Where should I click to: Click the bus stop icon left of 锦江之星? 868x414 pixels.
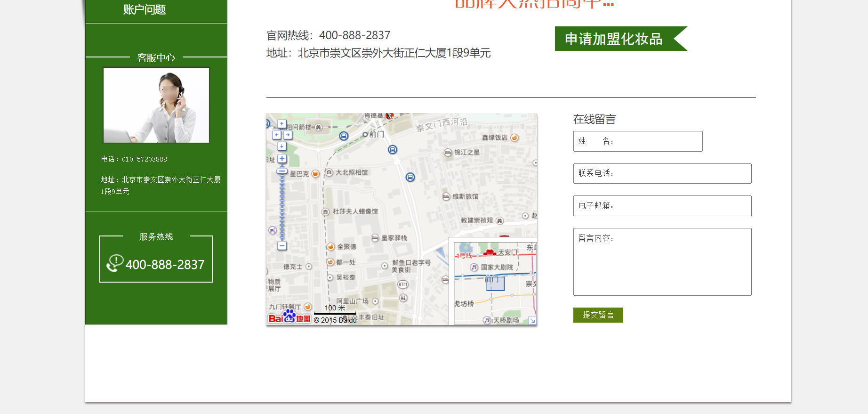[393, 149]
